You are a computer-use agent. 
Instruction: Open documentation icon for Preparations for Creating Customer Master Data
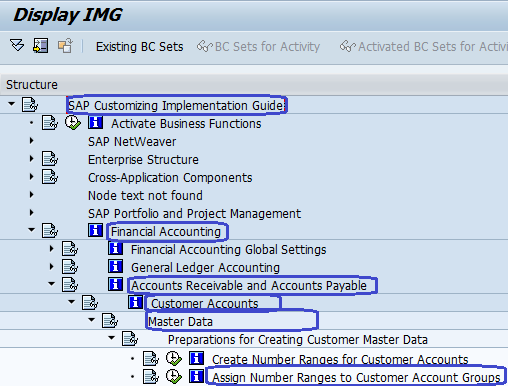[130, 339]
